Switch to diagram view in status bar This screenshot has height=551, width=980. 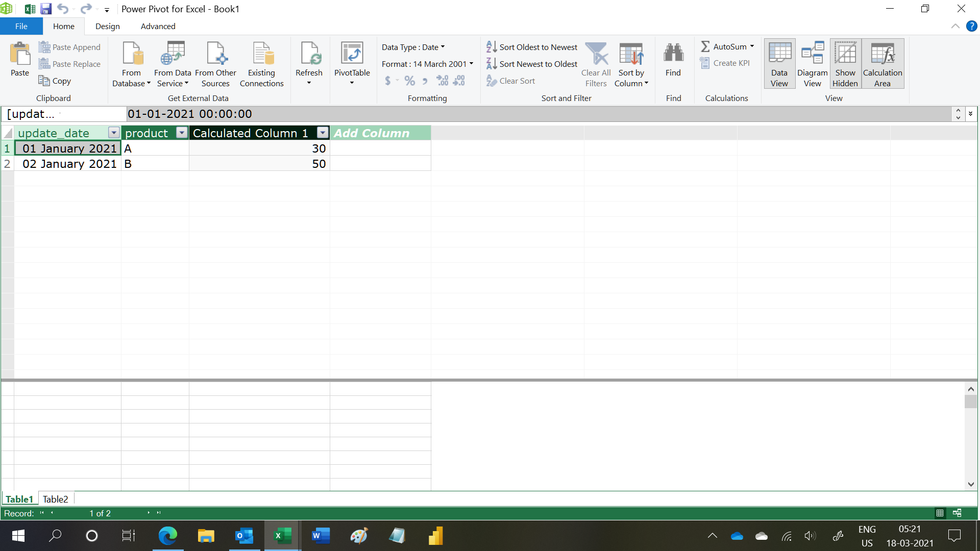(957, 513)
